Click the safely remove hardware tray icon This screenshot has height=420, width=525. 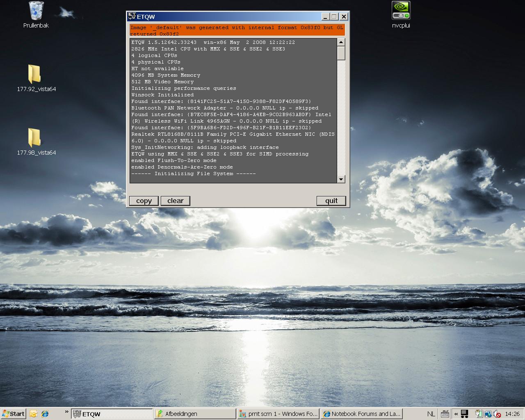click(479, 414)
